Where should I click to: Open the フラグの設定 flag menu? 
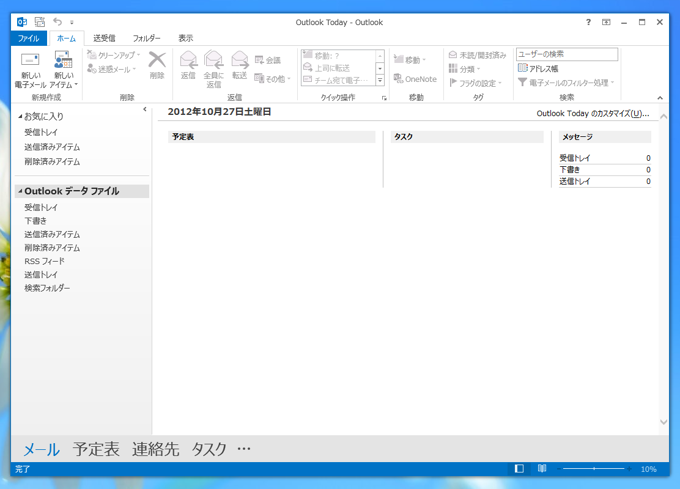click(475, 83)
